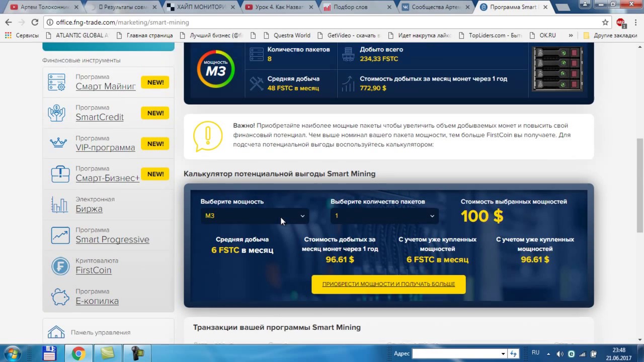
Task: Open the Смарт-Бизнес+ program link
Action: (107, 178)
